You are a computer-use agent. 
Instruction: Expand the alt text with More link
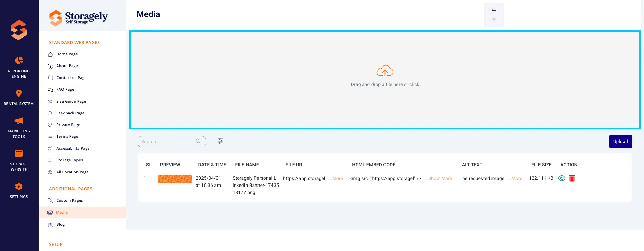point(515,178)
